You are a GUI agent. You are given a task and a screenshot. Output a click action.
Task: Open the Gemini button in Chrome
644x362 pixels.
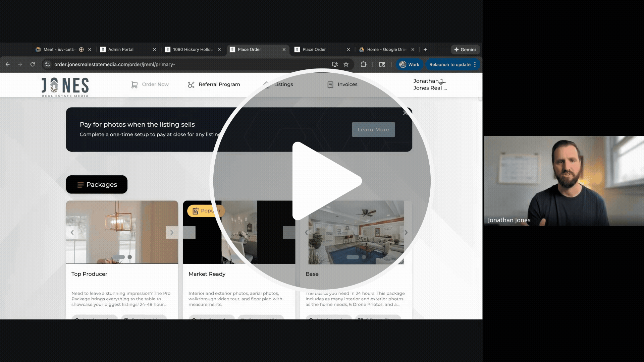[x=465, y=50]
